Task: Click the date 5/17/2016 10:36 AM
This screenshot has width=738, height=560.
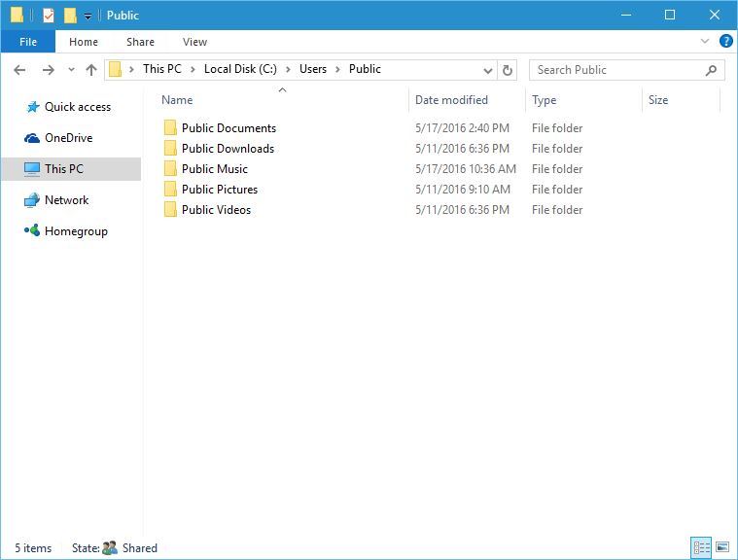Action: (466, 169)
